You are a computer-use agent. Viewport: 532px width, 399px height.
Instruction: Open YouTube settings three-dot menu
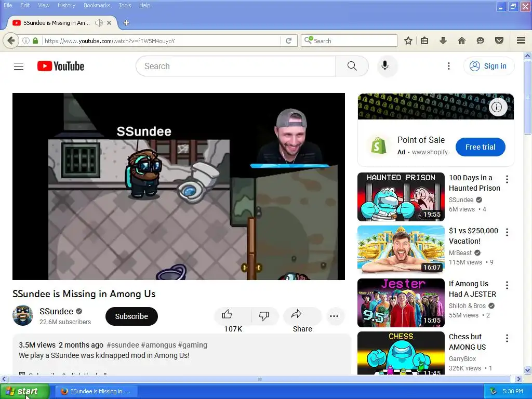pyautogui.click(x=448, y=66)
